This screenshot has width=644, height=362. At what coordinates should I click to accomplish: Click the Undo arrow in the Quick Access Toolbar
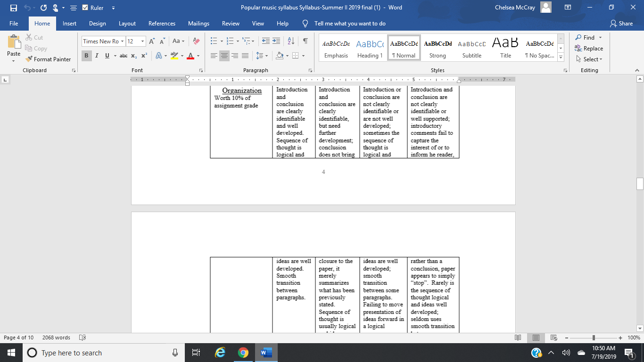click(27, 8)
